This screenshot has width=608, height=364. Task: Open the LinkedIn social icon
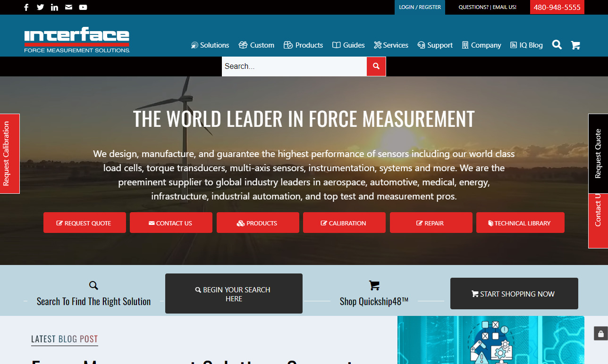pyautogui.click(x=54, y=7)
